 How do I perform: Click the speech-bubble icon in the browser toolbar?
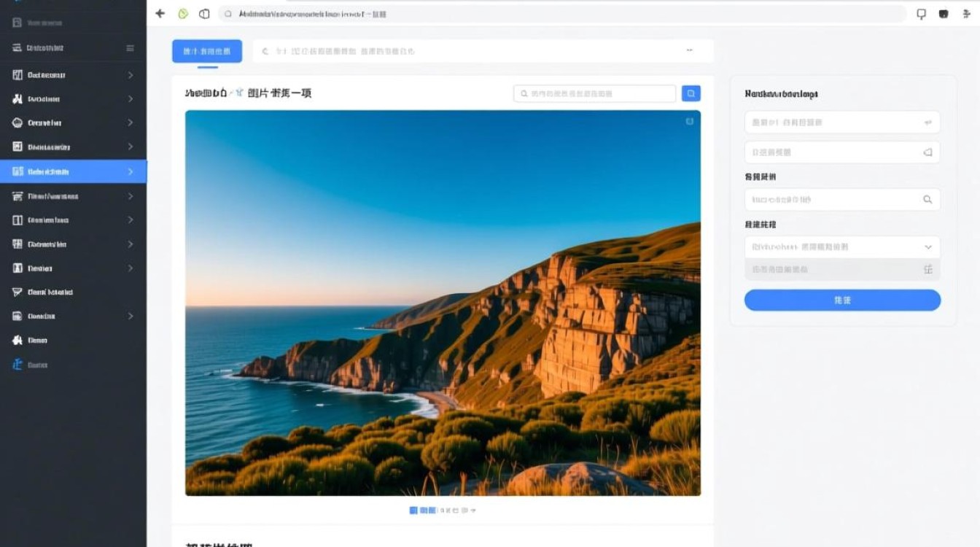pyautogui.click(x=921, y=14)
